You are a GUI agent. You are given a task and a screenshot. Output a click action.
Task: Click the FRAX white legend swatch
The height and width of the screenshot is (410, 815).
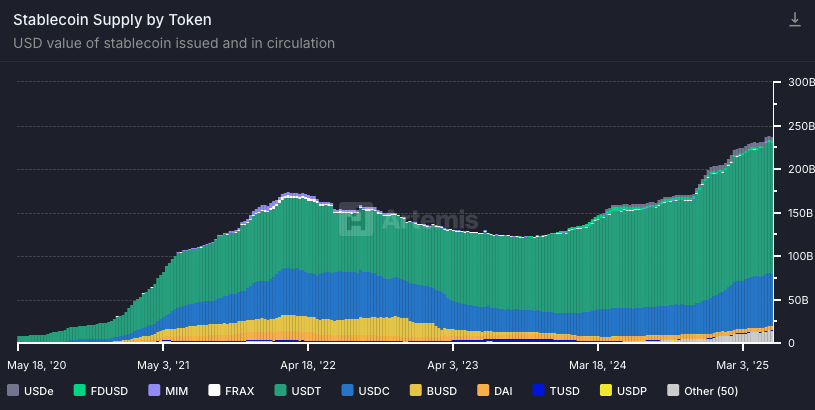(214, 391)
